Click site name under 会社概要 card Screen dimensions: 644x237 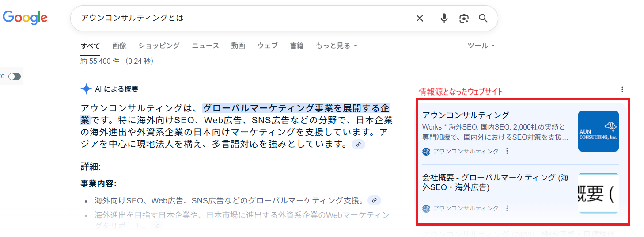[x=466, y=208]
